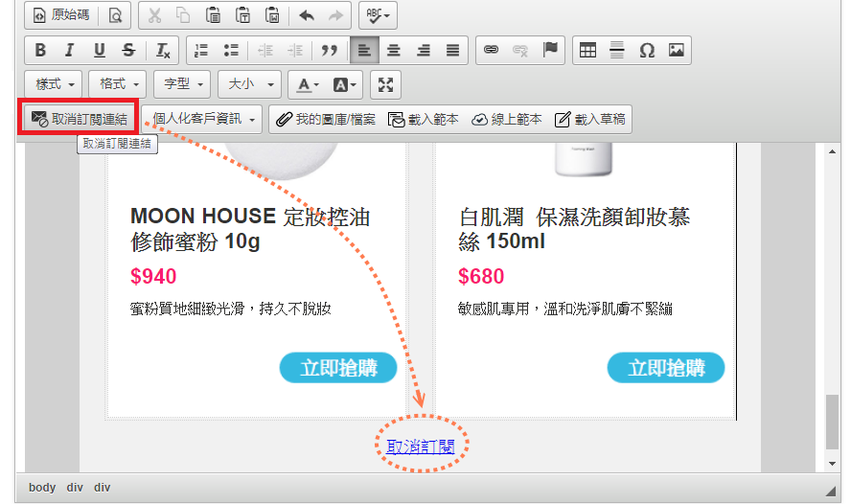This screenshot has width=851, height=504.
Task: Open 個人化客戶資訊 dropdown
Action: 202,119
